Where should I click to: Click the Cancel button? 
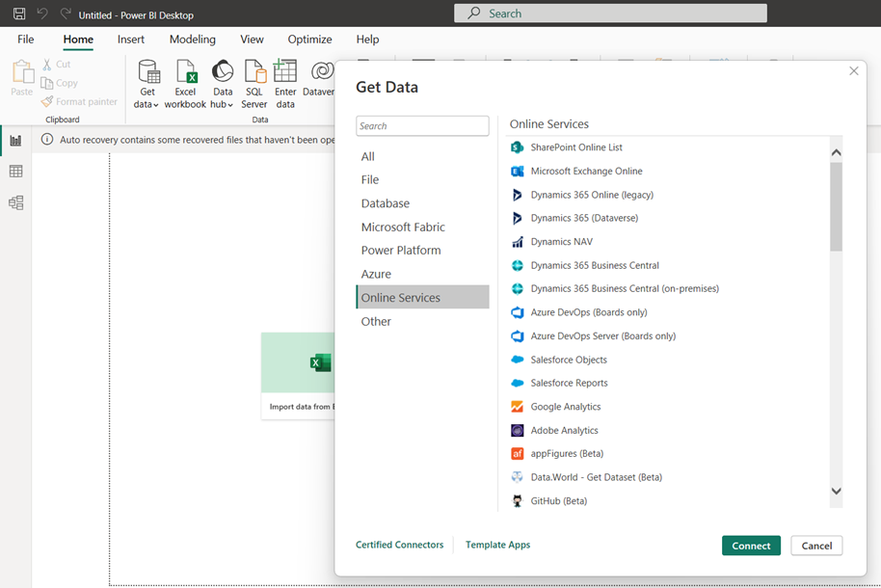[816, 546]
